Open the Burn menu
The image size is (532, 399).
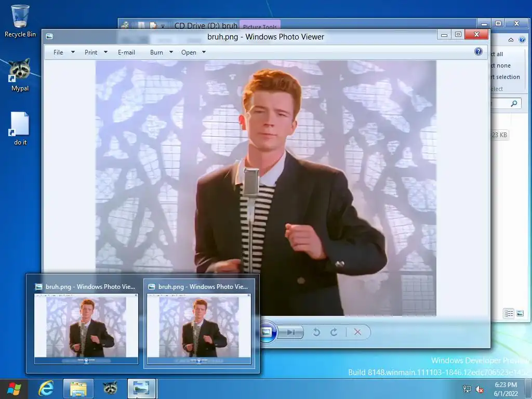coord(156,52)
